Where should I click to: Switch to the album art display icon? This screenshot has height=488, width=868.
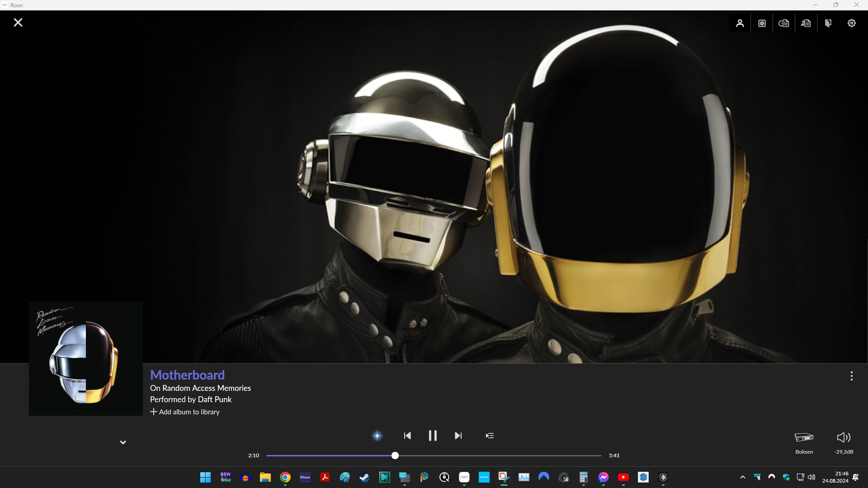point(762,23)
